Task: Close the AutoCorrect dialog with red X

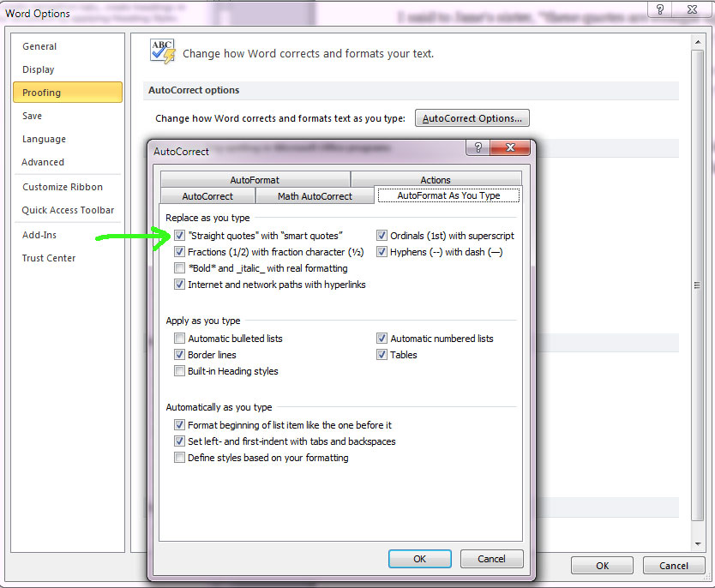Action: 510,147
